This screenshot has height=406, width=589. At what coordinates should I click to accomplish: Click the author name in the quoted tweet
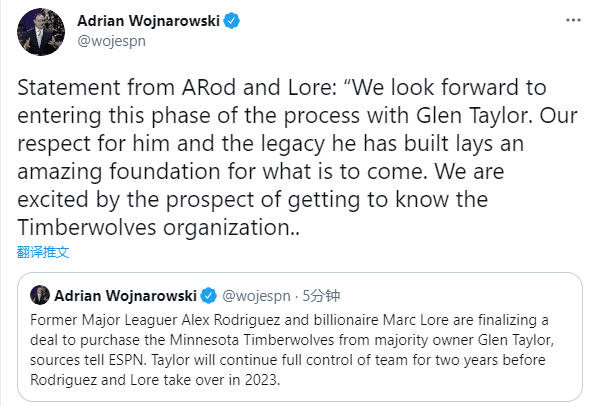(x=125, y=296)
